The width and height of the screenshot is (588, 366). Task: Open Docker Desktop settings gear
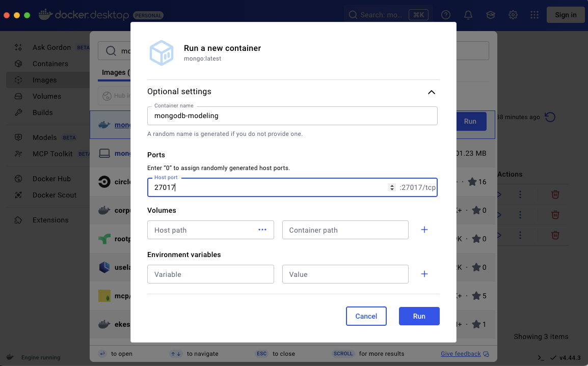513,15
